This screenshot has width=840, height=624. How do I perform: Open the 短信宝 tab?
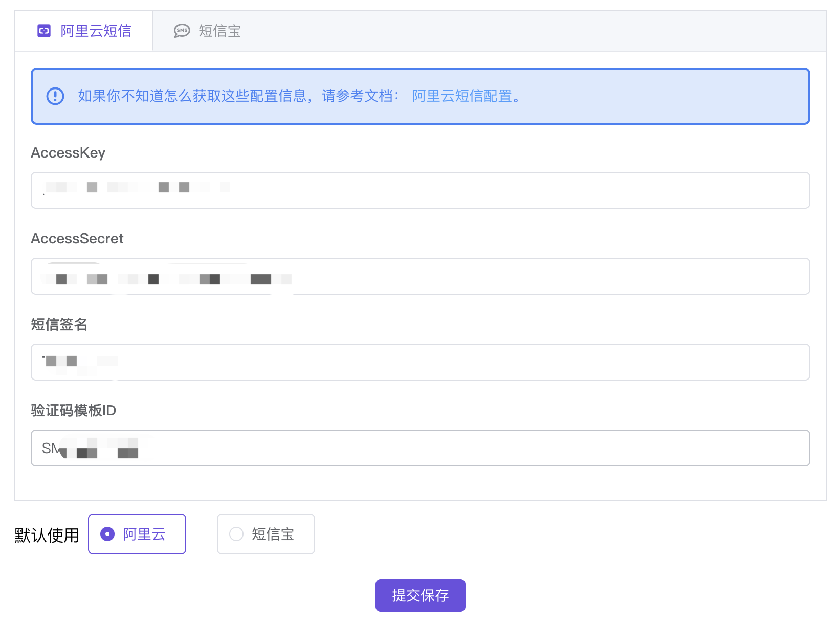tap(219, 31)
